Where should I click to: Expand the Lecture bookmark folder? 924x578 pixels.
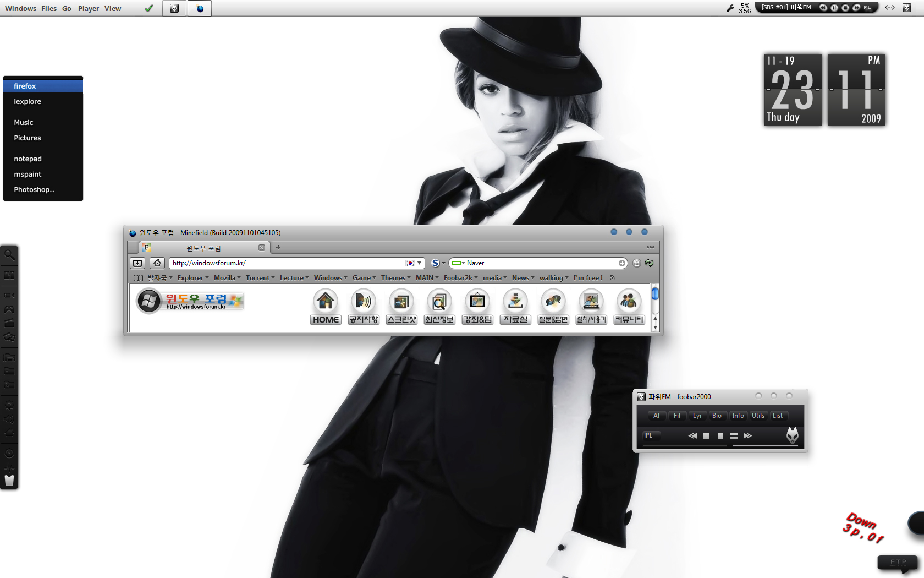294,278
